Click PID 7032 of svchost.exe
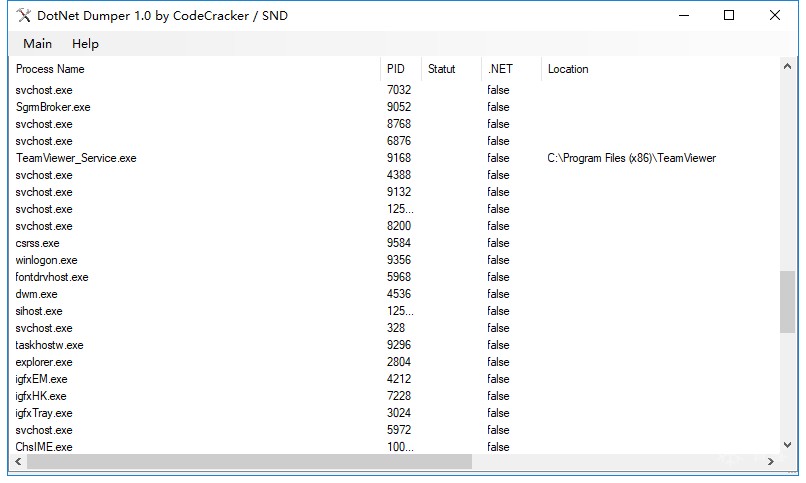Viewport: 806px width, 483px height. tap(399, 90)
